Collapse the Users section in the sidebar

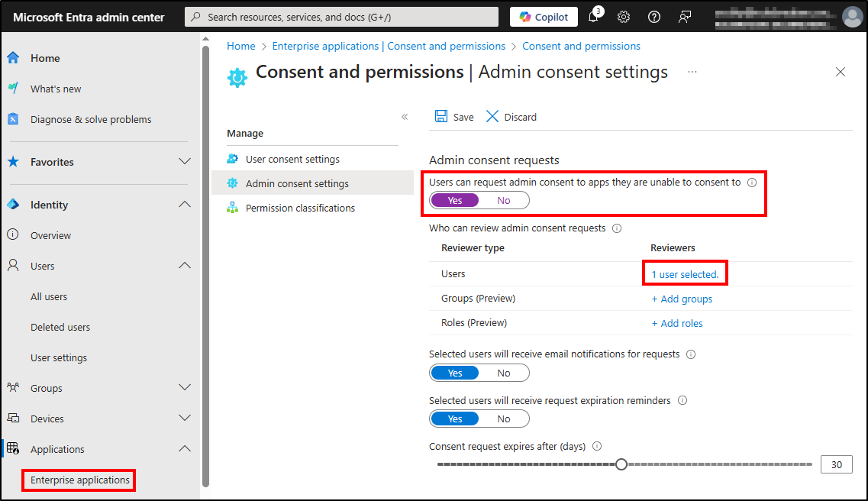pos(184,265)
